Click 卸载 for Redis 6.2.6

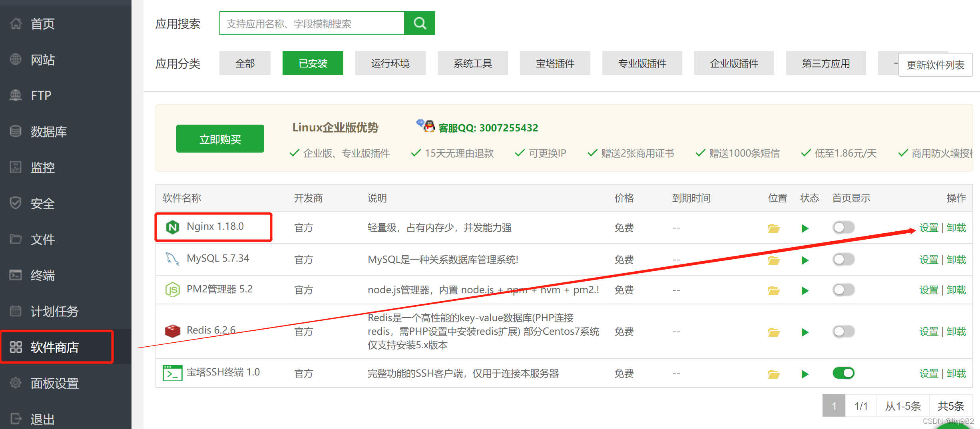956,332
